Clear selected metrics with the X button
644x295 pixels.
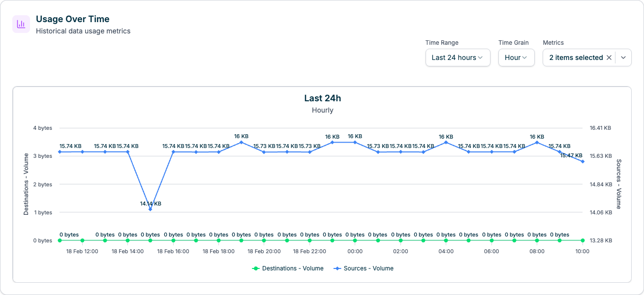[609, 58]
